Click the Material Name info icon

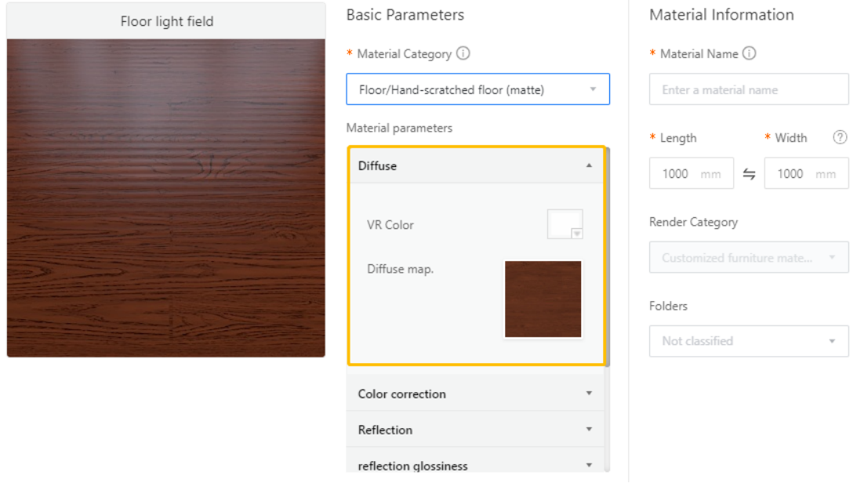(750, 54)
